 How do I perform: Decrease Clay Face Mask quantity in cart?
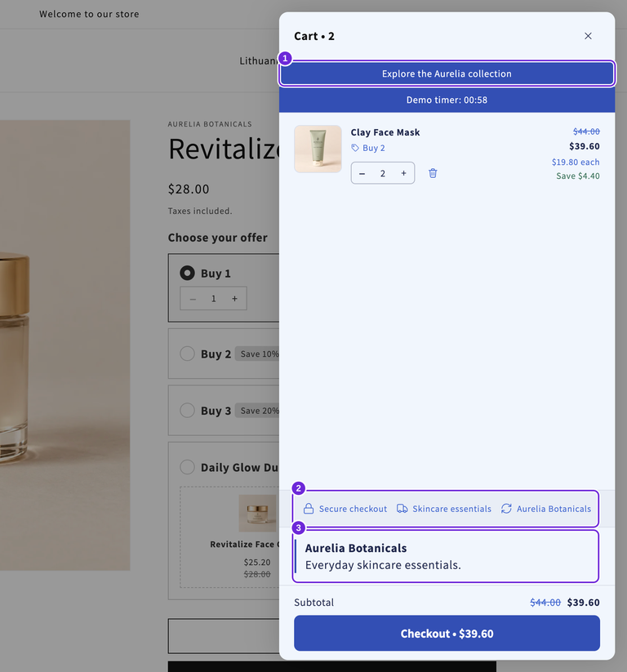point(362,173)
